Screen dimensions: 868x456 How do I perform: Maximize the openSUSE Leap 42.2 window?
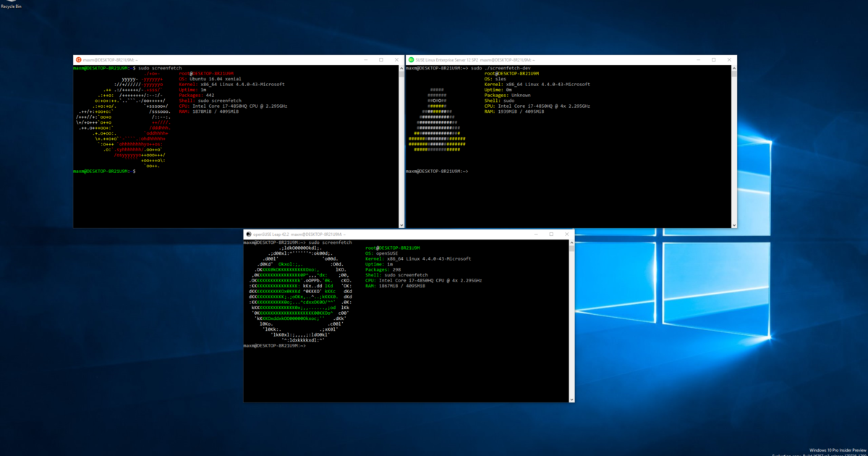coord(551,235)
